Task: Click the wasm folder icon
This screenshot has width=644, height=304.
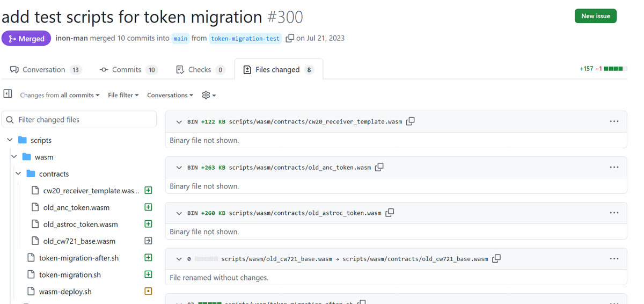Action: [26, 157]
